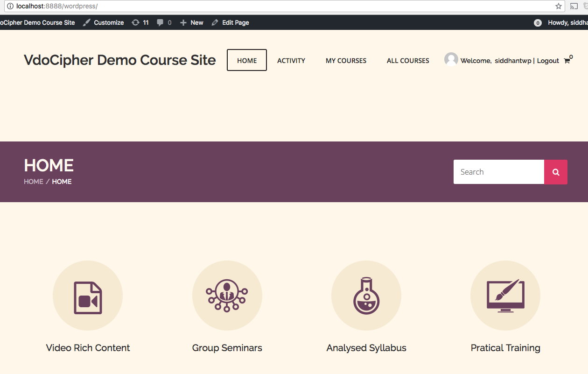Click the Logout link
588x374 pixels.
pyautogui.click(x=548, y=61)
